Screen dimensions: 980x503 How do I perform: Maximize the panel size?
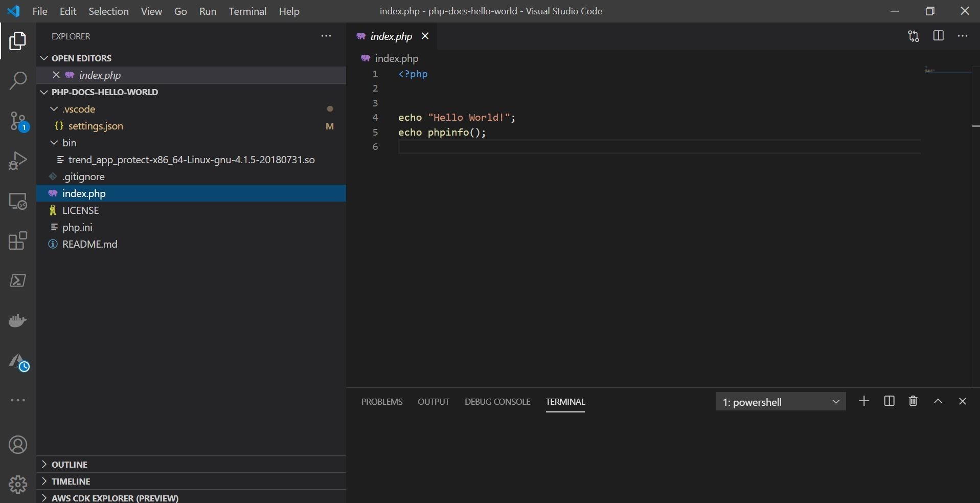(x=938, y=401)
